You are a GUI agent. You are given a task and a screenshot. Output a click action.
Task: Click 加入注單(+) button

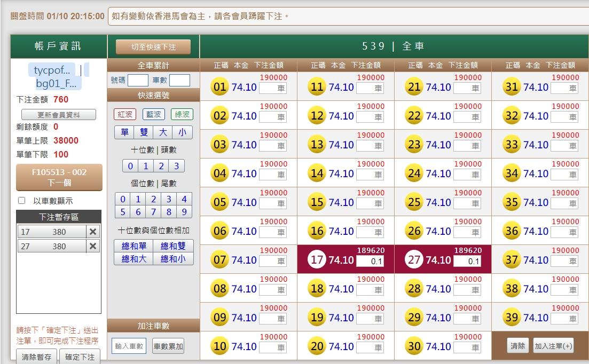(554, 346)
